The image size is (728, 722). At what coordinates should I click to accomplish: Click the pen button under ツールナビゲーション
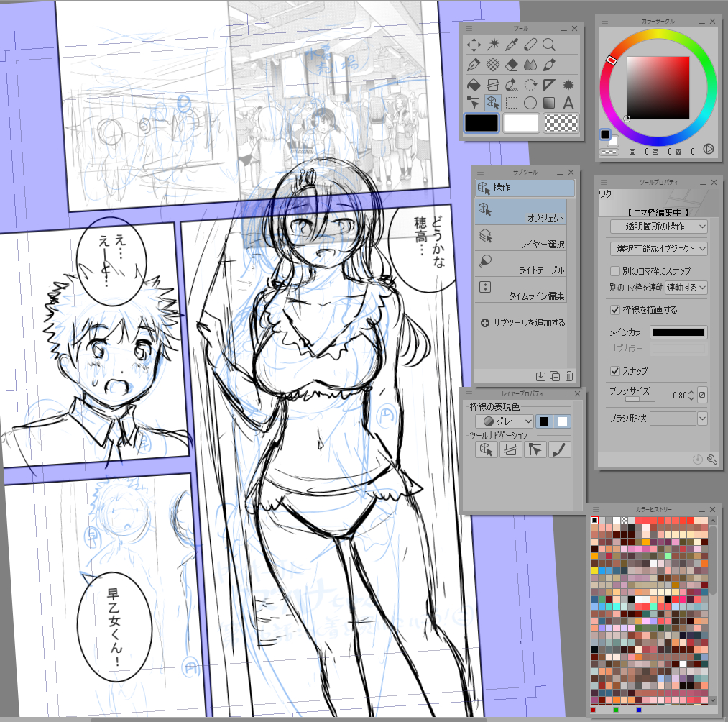(x=559, y=449)
